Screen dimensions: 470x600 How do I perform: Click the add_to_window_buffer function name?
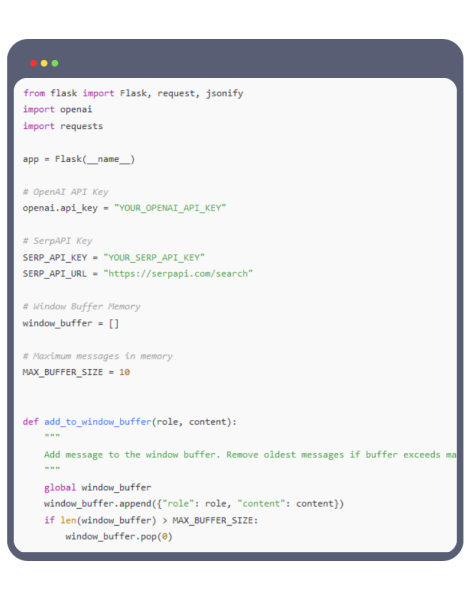(x=98, y=422)
